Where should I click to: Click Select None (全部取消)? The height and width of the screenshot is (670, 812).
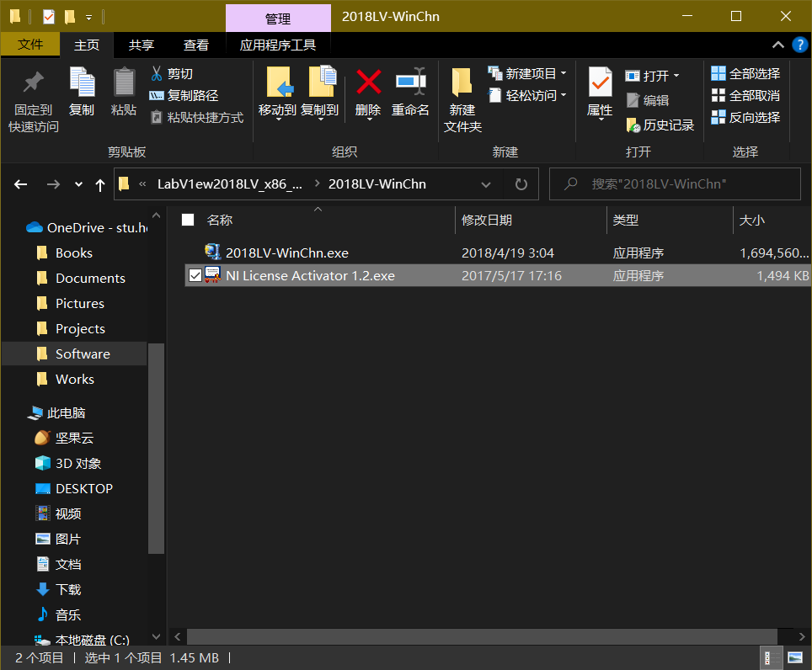[745, 95]
